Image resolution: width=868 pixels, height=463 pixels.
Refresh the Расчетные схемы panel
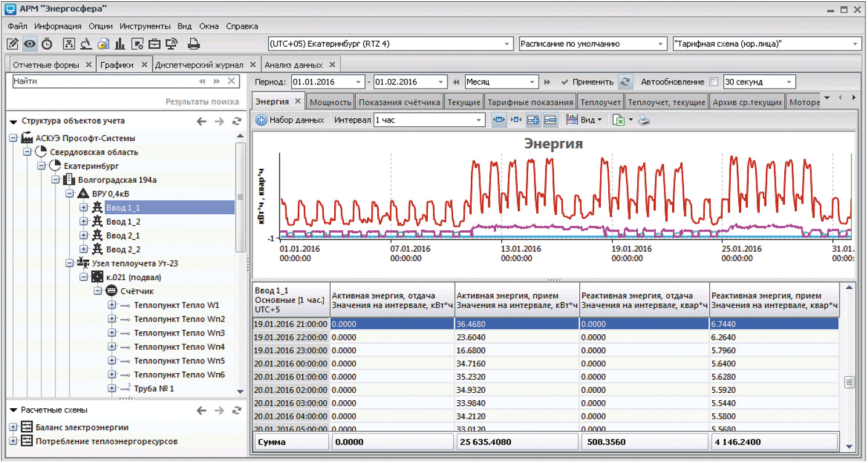click(236, 410)
